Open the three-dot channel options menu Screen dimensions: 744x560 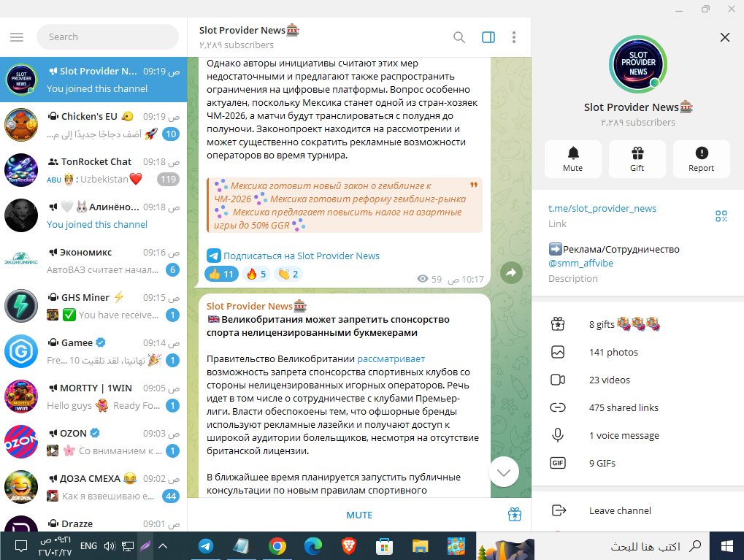[514, 37]
